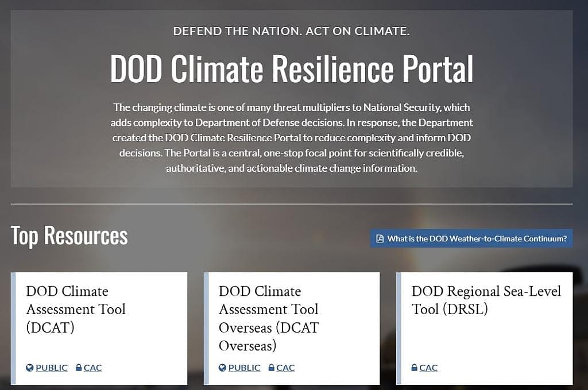This screenshot has width=588, height=390.
Task: Click the PDF document icon in blue button
Action: pyautogui.click(x=380, y=238)
